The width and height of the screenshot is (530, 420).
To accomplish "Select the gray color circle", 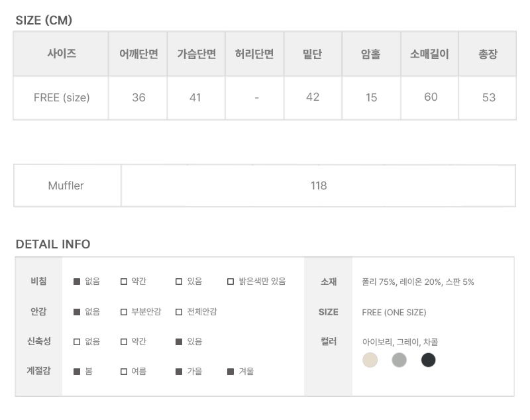I will pyautogui.click(x=399, y=360).
